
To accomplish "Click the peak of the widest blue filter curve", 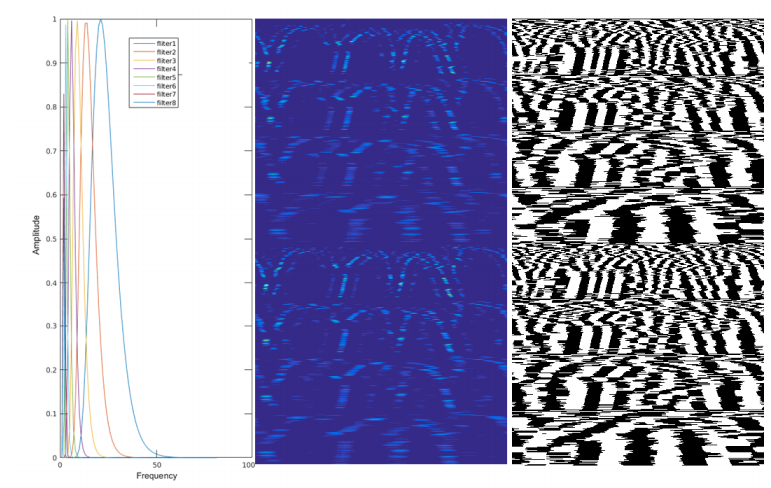I will [100, 20].
